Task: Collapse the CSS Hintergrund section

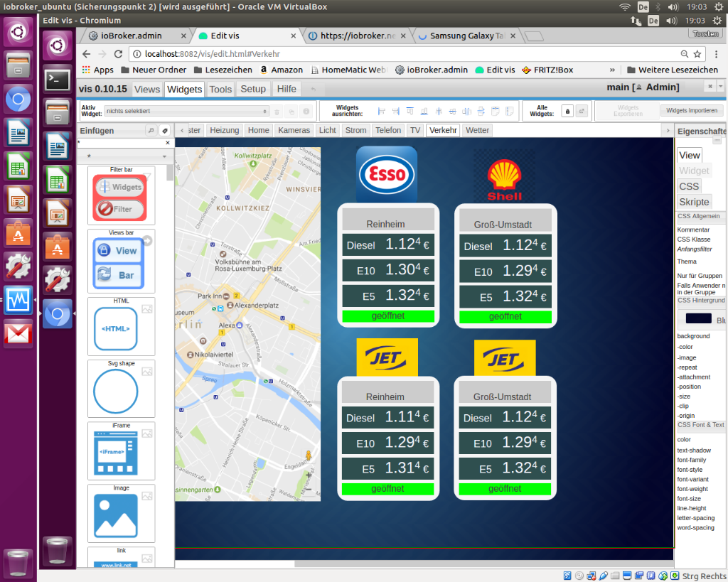Action: [x=701, y=301]
